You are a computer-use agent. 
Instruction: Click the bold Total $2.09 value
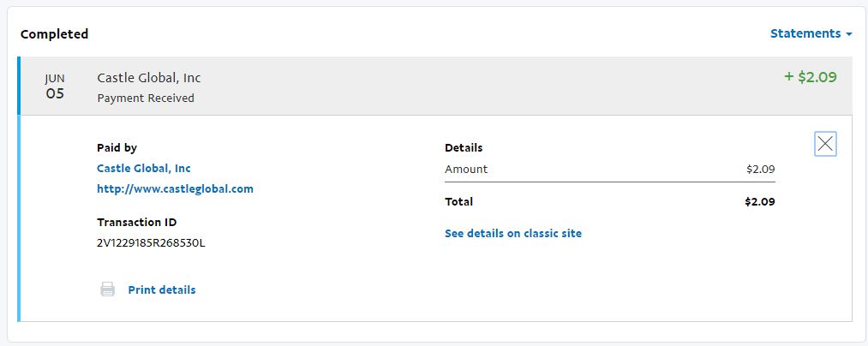point(759,202)
